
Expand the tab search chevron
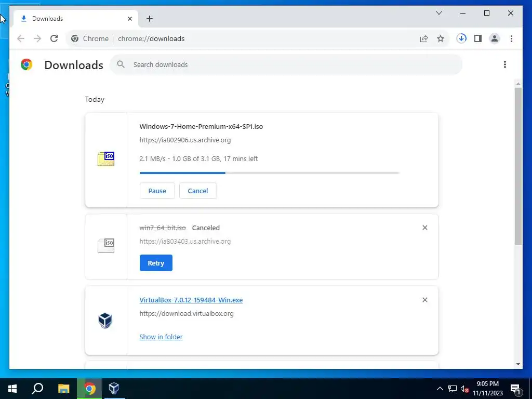coord(438,13)
